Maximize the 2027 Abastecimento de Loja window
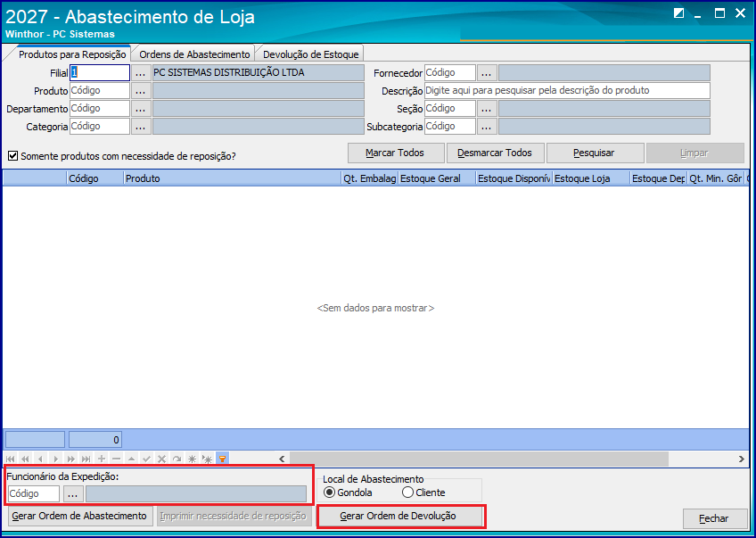The height and width of the screenshot is (538, 756). (719, 13)
